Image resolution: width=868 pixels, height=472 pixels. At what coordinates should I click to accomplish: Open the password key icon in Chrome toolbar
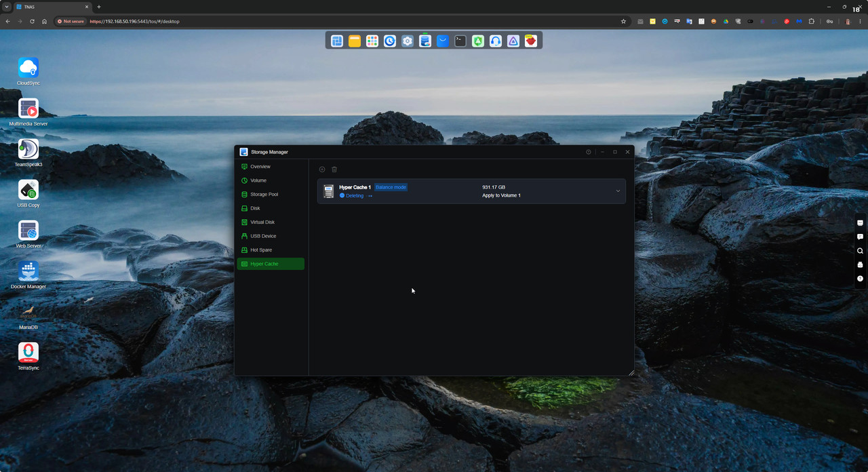(829, 21)
